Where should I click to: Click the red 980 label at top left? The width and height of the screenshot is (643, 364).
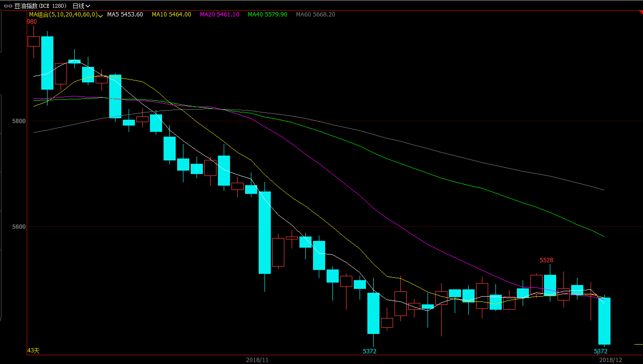pyautogui.click(x=32, y=22)
